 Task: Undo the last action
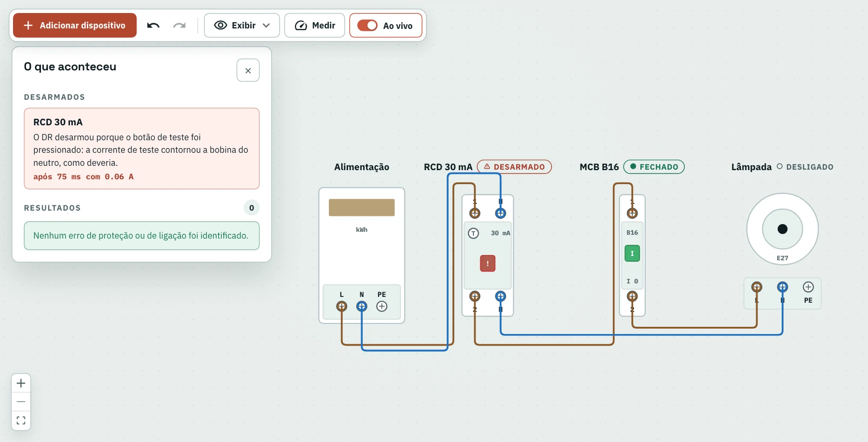tap(153, 26)
